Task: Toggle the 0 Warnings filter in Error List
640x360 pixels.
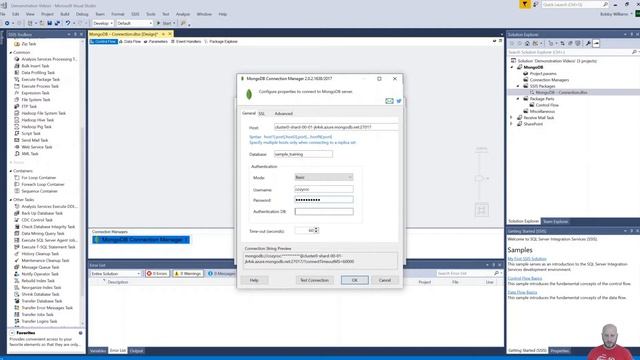Action: [x=188, y=273]
